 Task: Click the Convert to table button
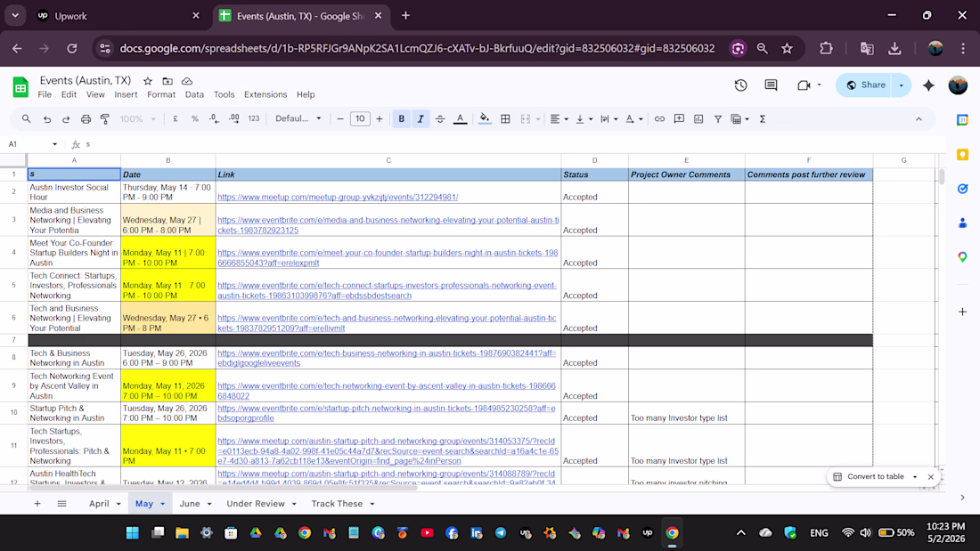pos(869,476)
